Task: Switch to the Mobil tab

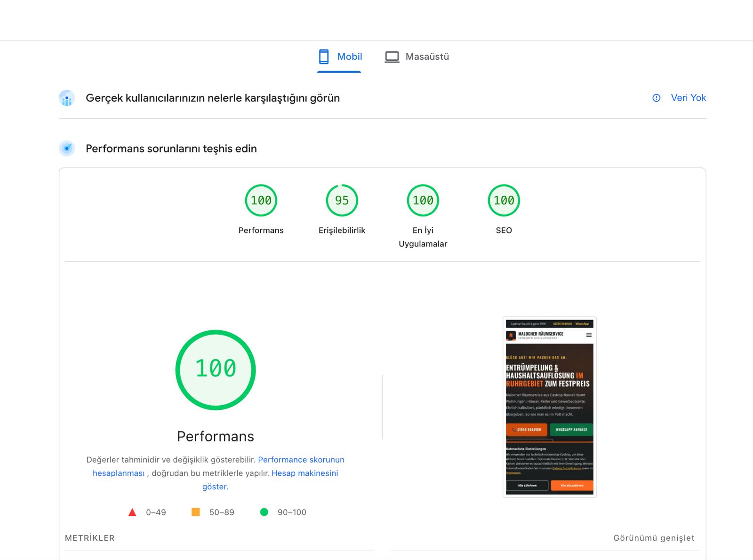Action: (339, 56)
